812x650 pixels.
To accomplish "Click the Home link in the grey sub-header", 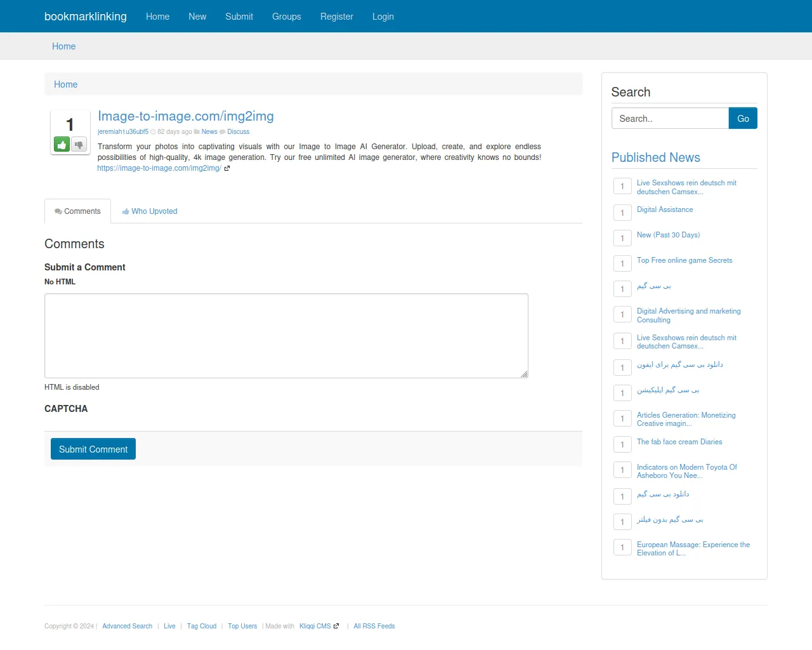I will pyautogui.click(x=63, y=46).
